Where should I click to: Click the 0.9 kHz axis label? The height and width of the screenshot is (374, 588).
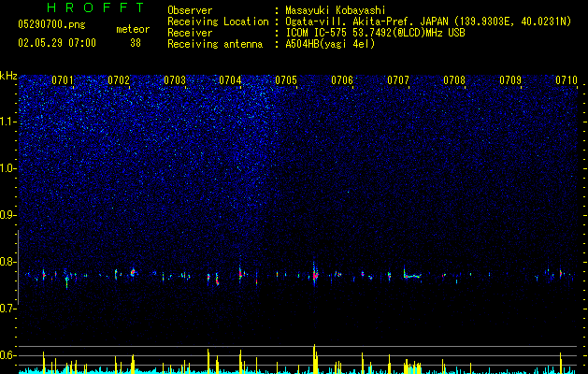7,215
